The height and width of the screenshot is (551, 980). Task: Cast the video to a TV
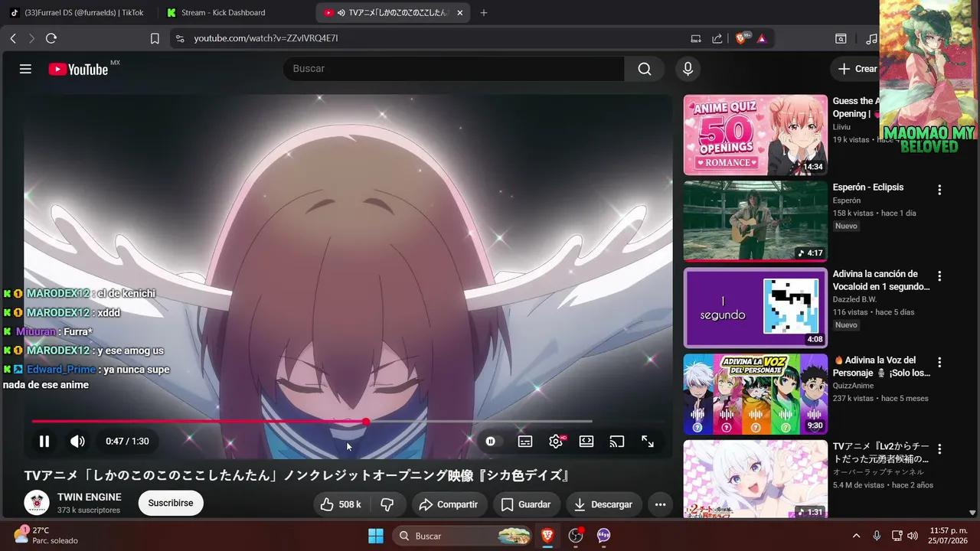coord(617,441)
